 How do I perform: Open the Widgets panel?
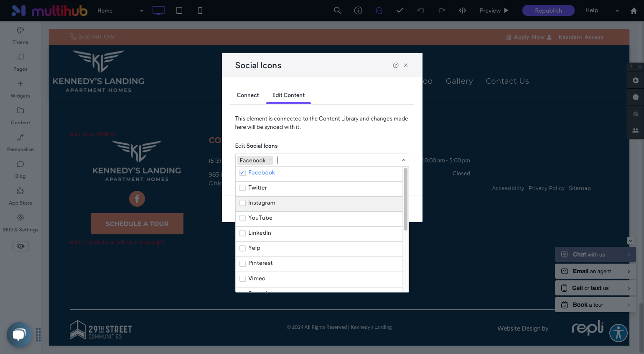20,89
